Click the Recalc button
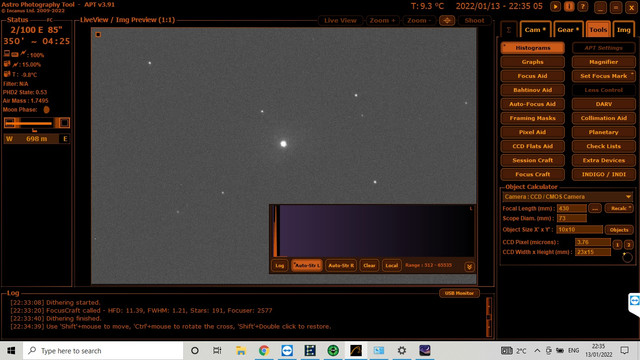Image resolution: width=640 pixels, height=360 pixels. 619,209
